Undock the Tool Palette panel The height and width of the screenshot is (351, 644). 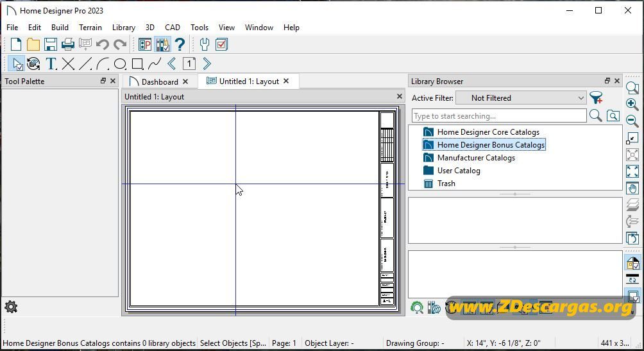103,81
